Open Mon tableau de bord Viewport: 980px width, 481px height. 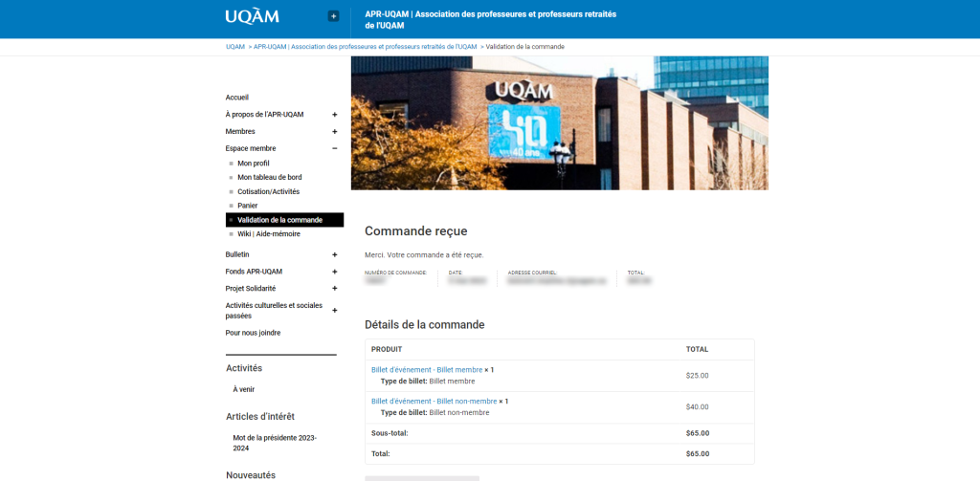click(x=269, y=178)
